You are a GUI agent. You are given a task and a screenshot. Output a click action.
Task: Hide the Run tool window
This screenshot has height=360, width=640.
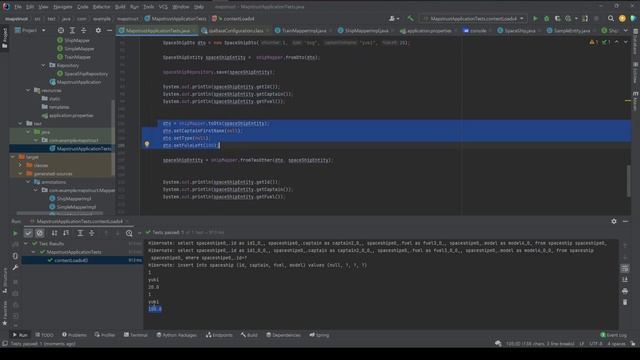click(x=625, y=221)
